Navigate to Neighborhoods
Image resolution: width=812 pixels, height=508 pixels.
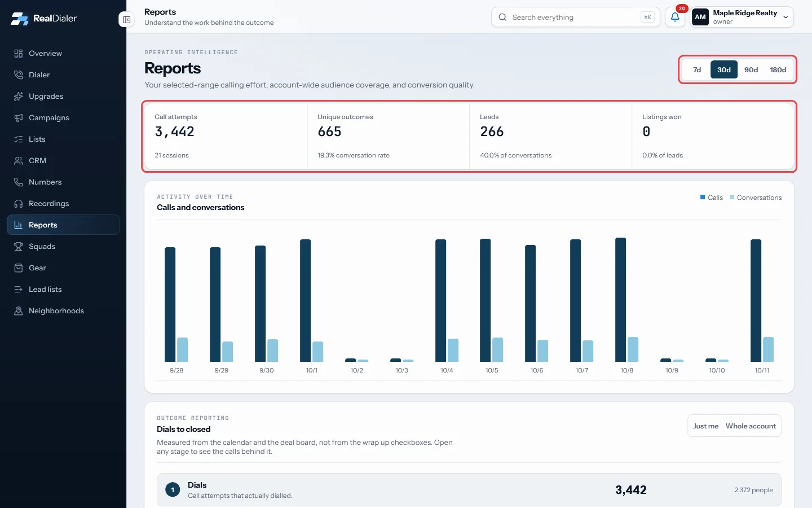tap(63, 311)
